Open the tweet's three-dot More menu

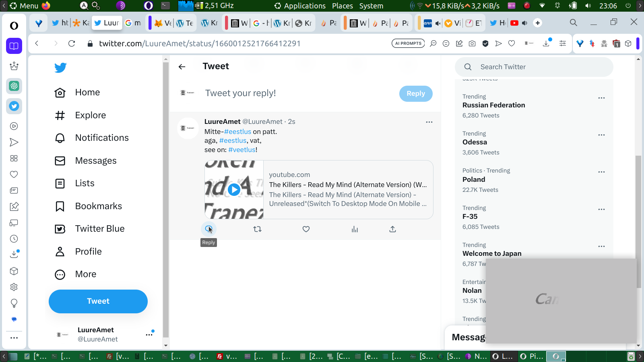tap(429, 122)
